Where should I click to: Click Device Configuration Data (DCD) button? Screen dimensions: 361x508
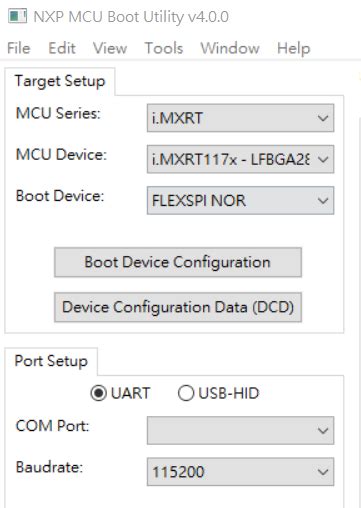178,307
